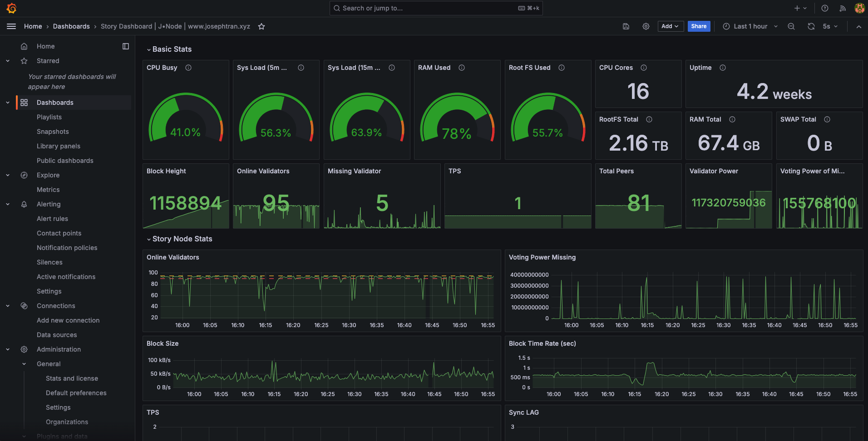This screenshot has height=441, width=868.
Task: Toggle the hamburger sidebar menu
Action: coord(11,26)
